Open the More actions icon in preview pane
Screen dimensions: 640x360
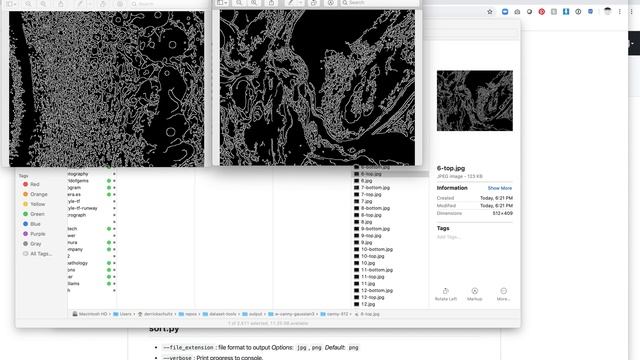(x=504, y=291)
